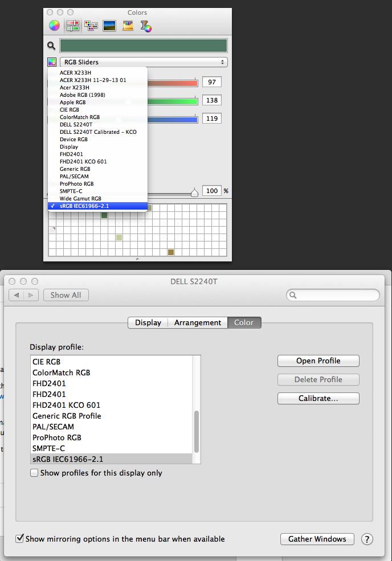Select CIE RGB in the Colors profile menu
This screenshot has width=392, height=561.
[98, 110]
